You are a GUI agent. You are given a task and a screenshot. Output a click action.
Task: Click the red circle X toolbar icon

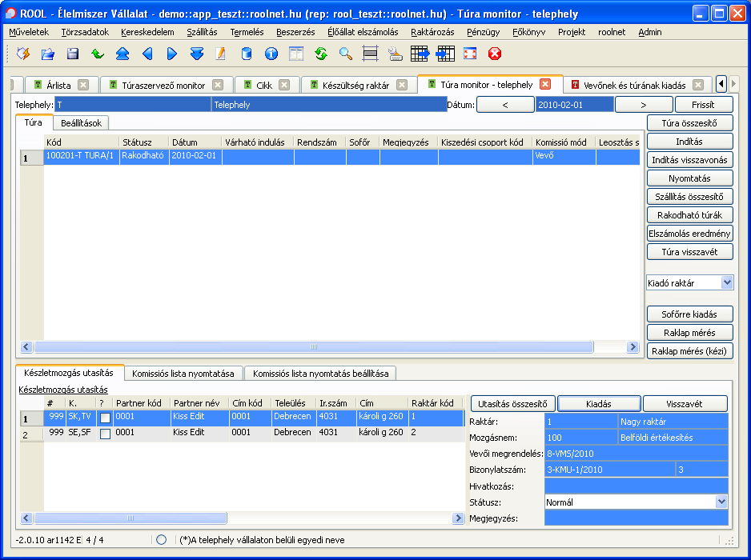coord(495,54)
